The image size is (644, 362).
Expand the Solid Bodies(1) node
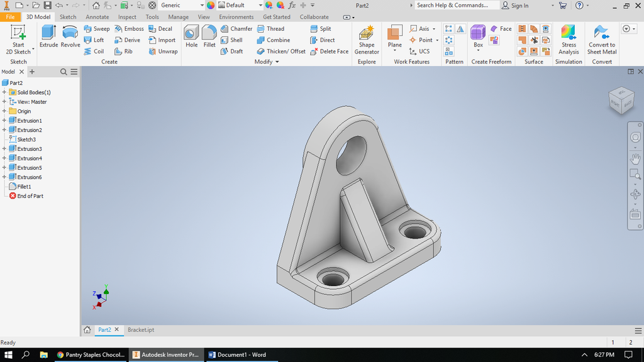4,92
